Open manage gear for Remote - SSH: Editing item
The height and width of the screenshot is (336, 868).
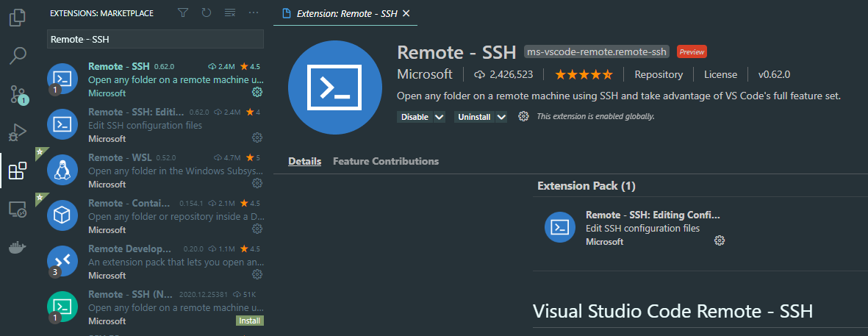tap(257, 137)
